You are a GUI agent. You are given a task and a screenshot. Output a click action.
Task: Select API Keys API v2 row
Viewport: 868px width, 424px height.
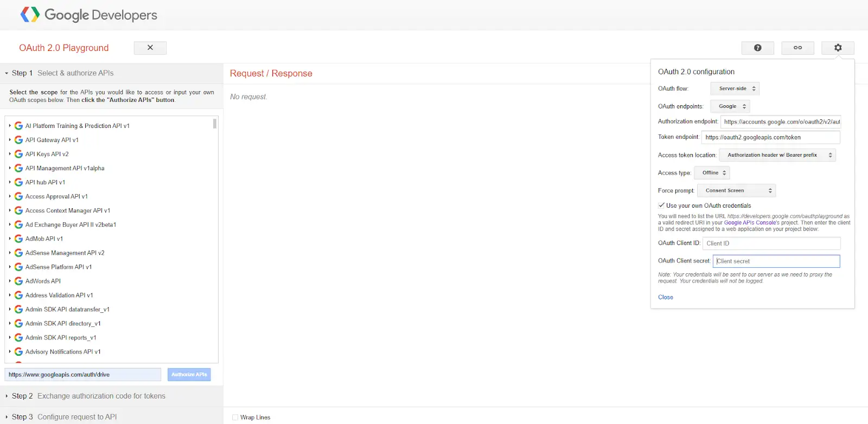110,154
